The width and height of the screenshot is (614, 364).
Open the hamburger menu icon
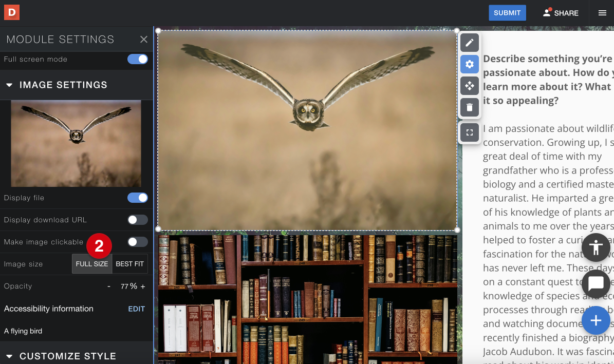tap(602, 13)
